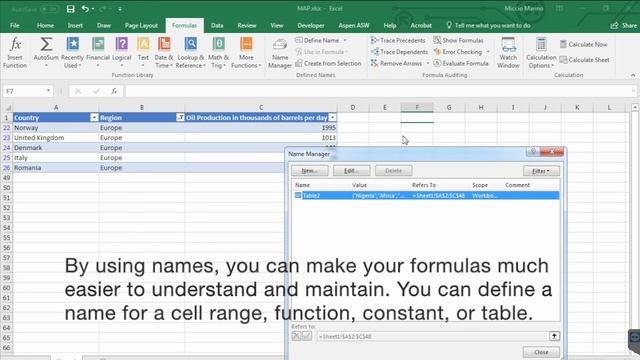Image resolution: width=640 pixels, height=360 pixels.
Task: Open Financial functions library
Action: (98, 53)
